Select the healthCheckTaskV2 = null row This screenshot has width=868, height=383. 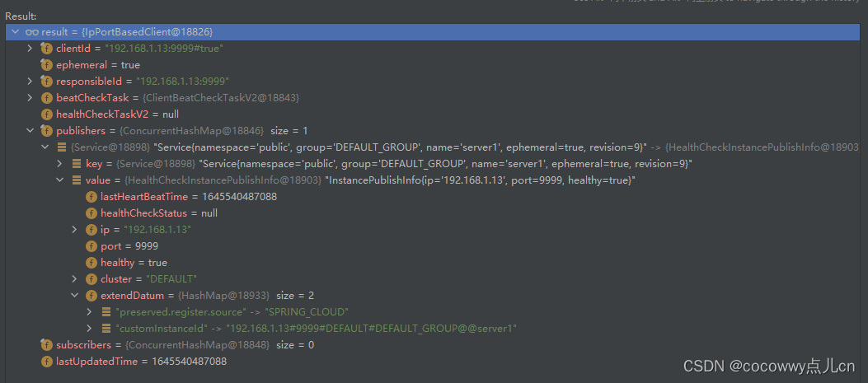434,114
